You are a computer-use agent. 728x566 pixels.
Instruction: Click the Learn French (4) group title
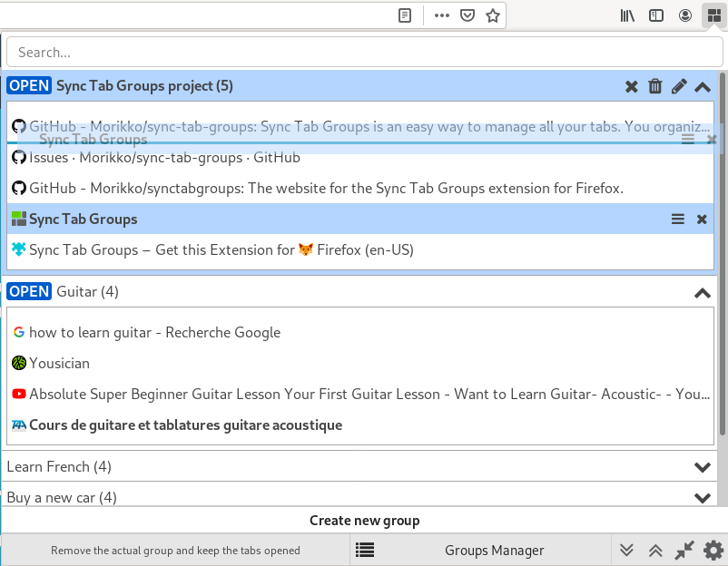click(x=59, y=467)
